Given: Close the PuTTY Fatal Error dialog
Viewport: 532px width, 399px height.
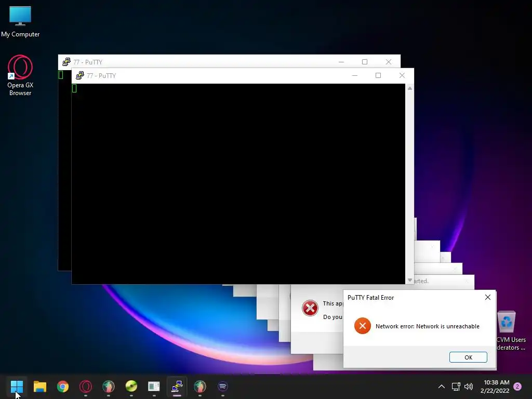Looking at the screenshot, I should tap(487, 297).
